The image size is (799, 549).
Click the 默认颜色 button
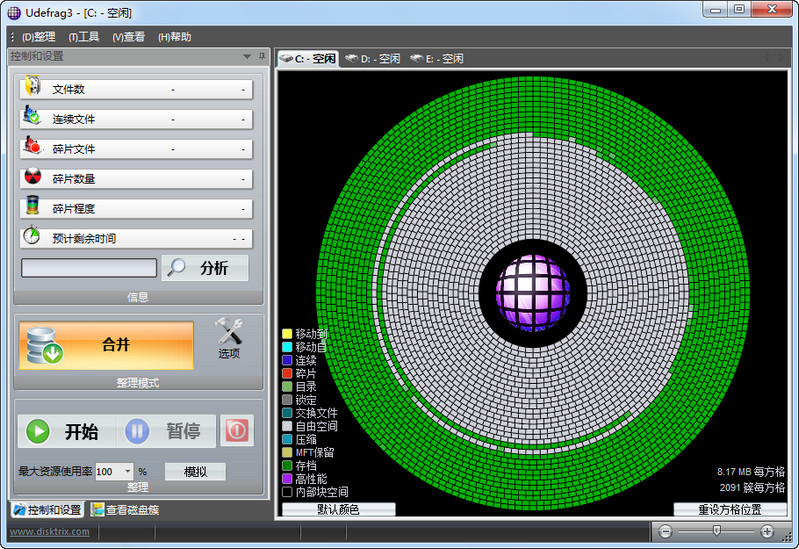tap(338, 509)
